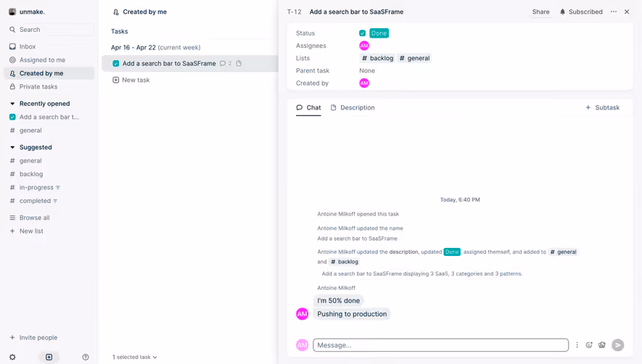Click the Apr 16 - Apr 22 week header

pos(155,48)
